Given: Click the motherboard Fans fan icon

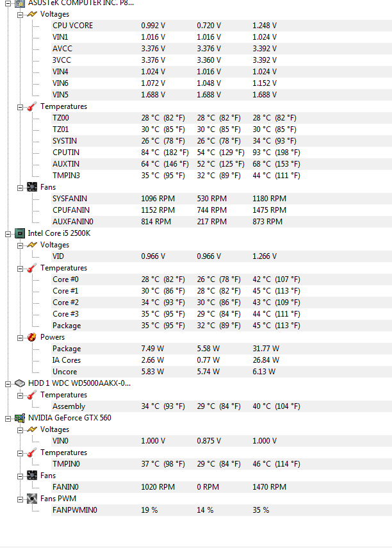Looking at the screenshot, I should (32, 187).
